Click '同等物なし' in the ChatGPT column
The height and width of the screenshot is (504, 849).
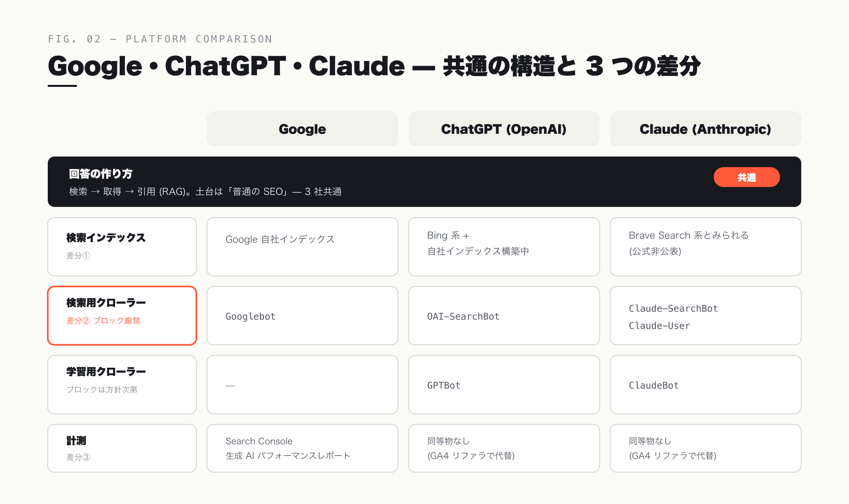coord(448,441)
